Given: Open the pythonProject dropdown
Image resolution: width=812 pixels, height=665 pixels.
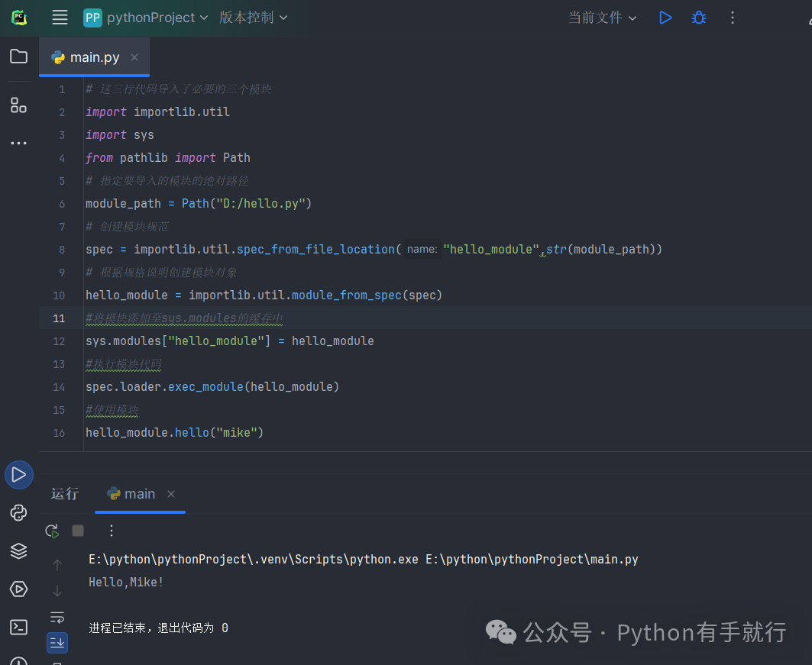Looking at the screenshot, I should (x=145, y=18).
